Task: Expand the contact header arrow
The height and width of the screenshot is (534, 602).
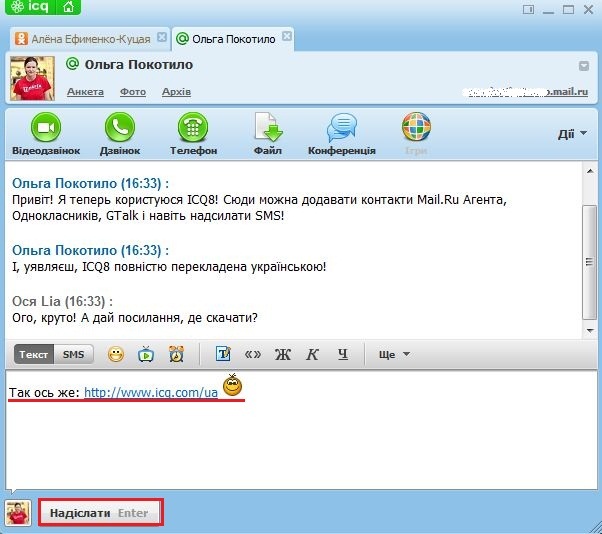Action: coord(583,66)
